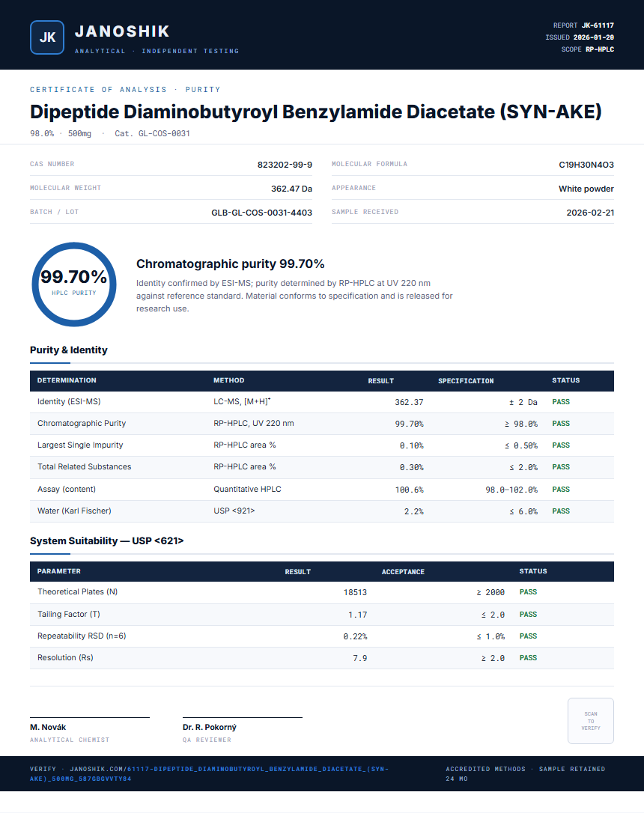
Task: Click Total Related Substances row label
Action: [x=84, y=466]
